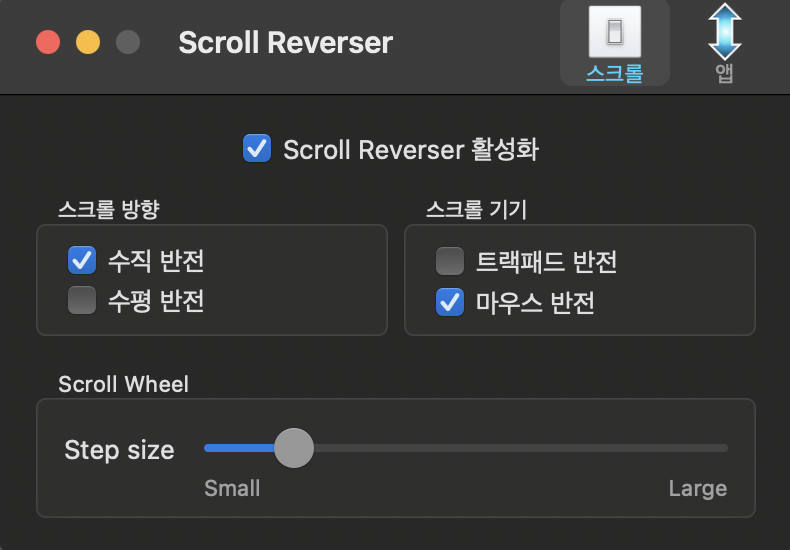This screenshot has height=550, width=790.
Task: Click the 스크롤 방향 group label
Action: [x=109, y=209]
